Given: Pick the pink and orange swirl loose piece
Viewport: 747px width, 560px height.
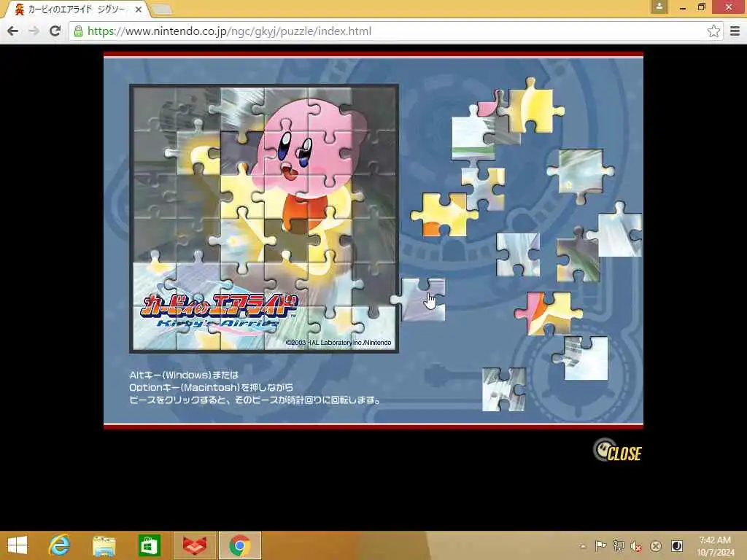Looking at the screenshot, I should pos(549,312).
